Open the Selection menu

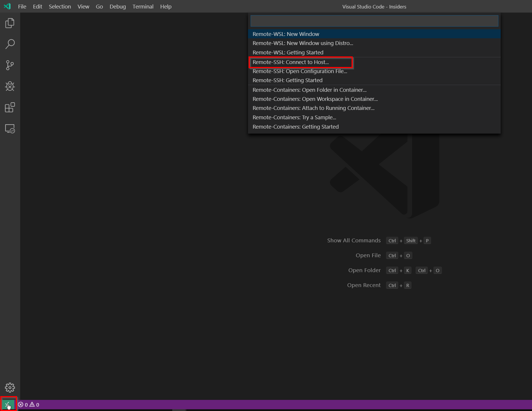click(x=60, y=6)
